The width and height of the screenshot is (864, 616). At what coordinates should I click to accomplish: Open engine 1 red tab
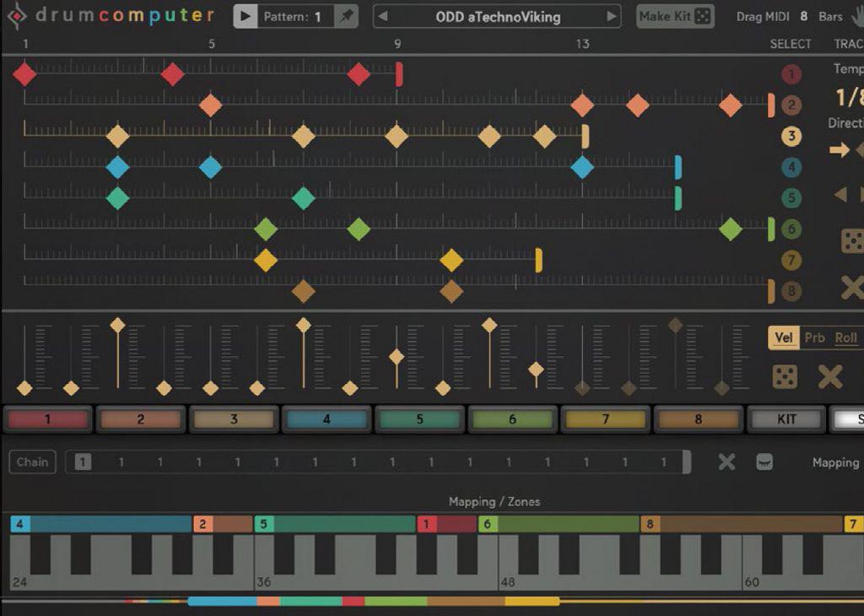(48, 419)
